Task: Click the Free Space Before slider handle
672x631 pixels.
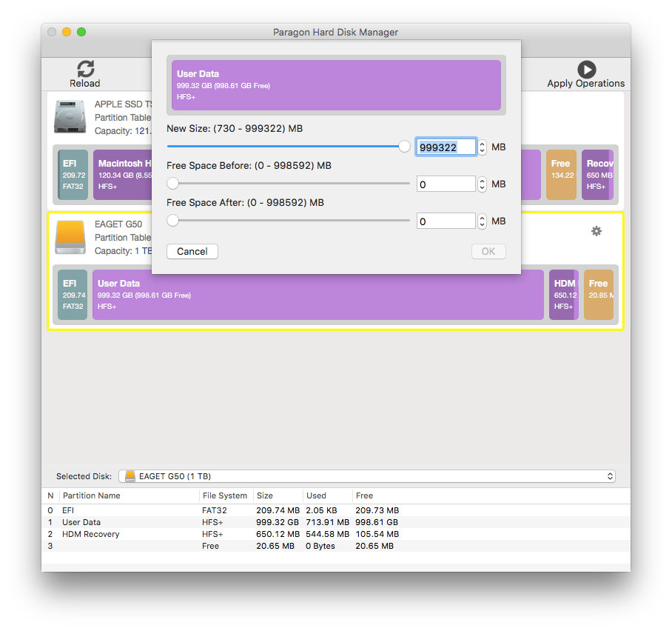Action: pos(172,183)
